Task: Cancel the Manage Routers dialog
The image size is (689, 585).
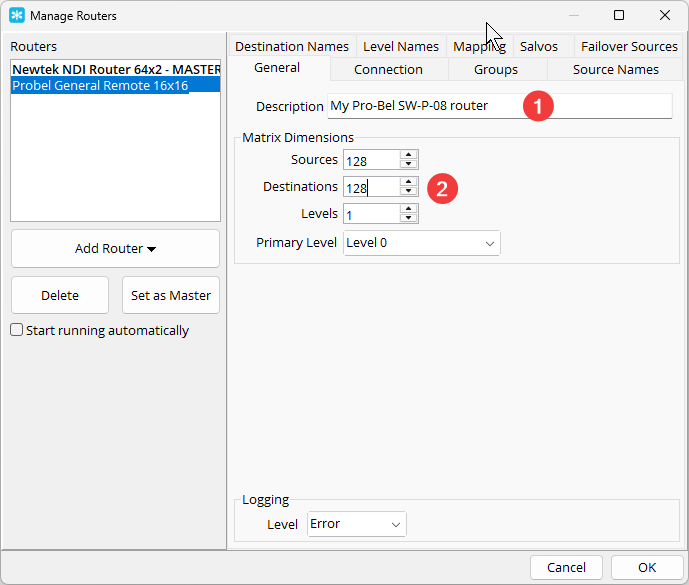Action: 566,567
